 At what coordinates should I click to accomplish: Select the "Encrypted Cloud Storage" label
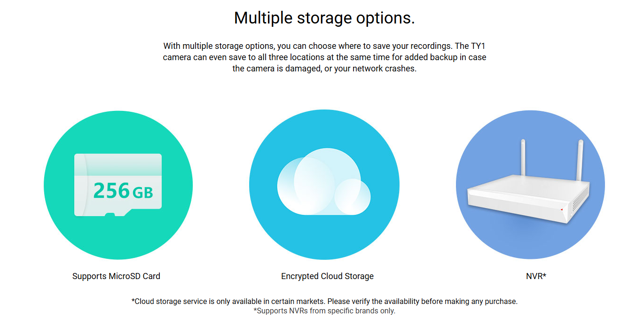coord(327,276)
